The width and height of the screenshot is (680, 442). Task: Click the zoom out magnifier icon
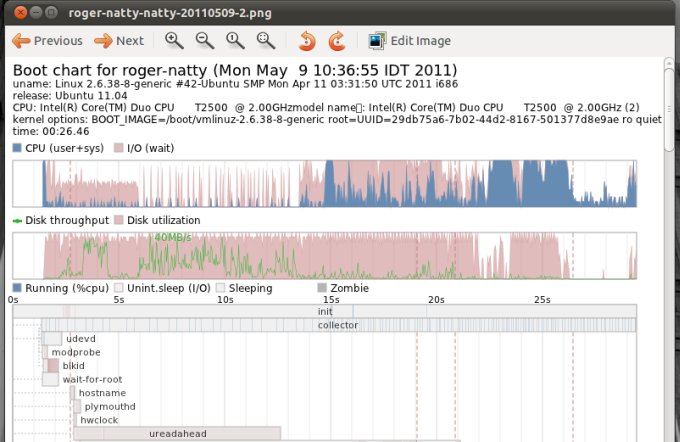pyautogui.click(x=204, y=41)
